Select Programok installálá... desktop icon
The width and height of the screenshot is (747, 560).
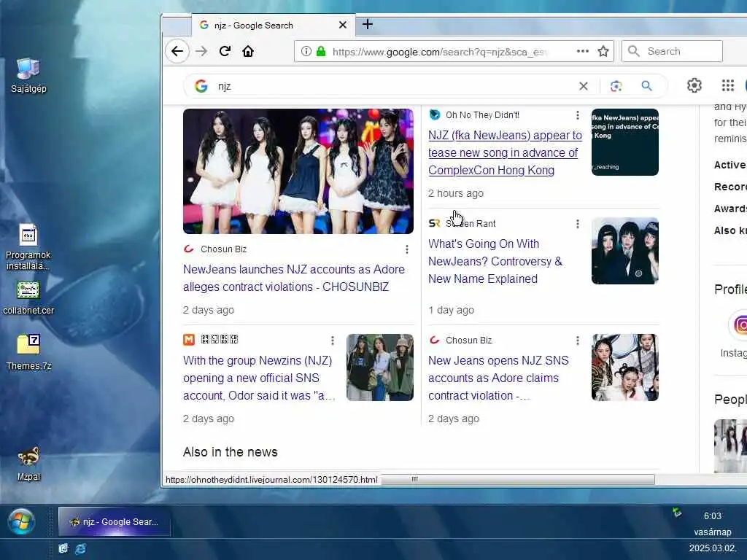28,247
